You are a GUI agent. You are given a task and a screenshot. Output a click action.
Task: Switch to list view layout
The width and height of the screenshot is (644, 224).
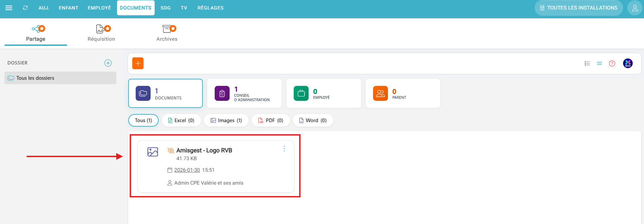point(587,63)
